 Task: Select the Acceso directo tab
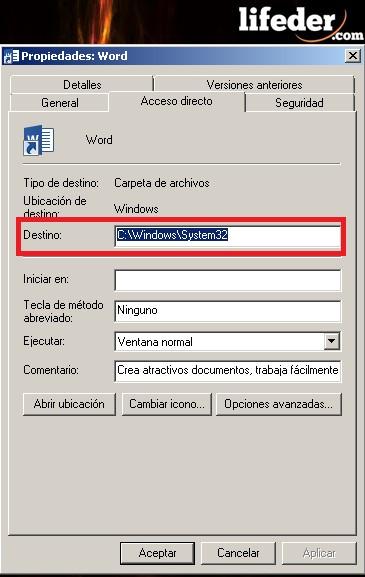point(177,101)
